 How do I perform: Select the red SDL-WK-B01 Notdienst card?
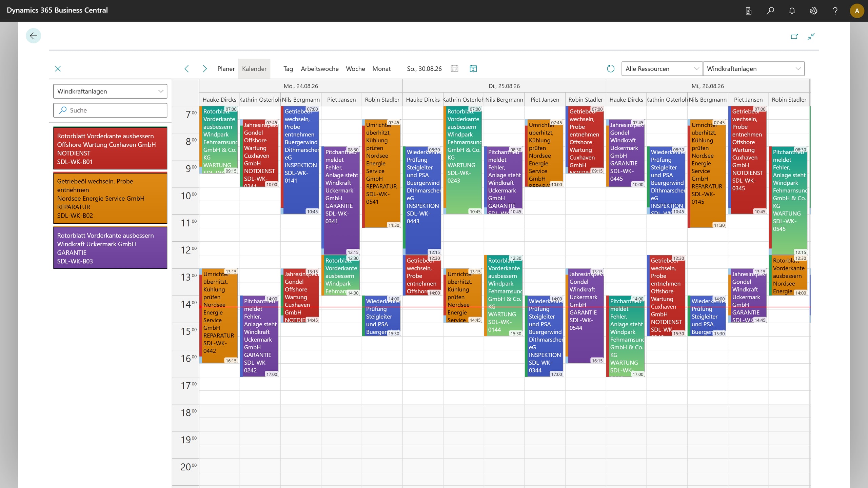pos(110,148)
